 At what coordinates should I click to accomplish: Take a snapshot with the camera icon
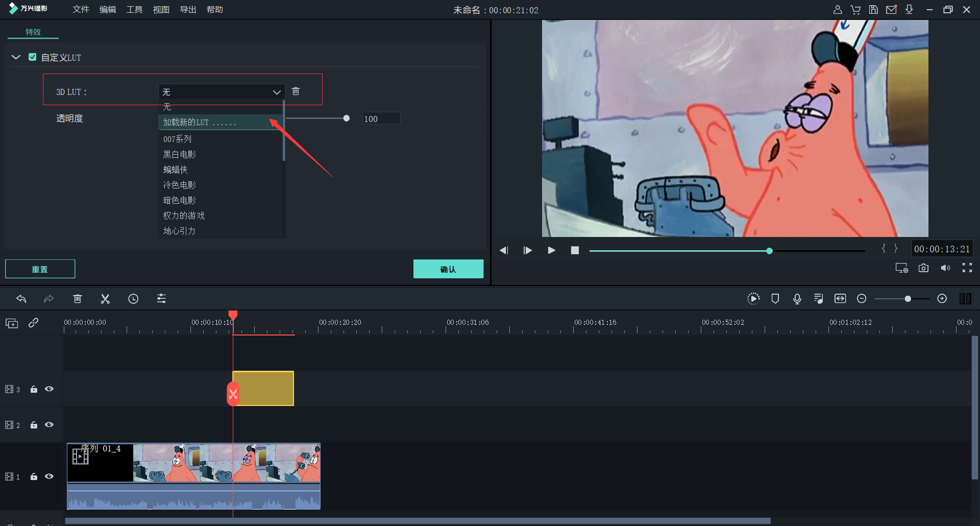923,268
